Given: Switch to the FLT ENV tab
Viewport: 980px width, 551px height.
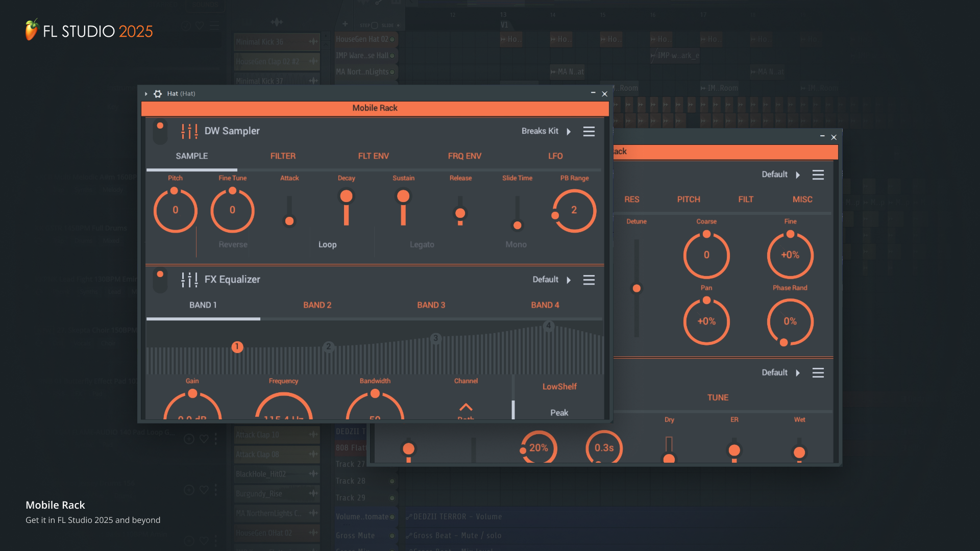Looking at the screenshot, I should 373,156.
